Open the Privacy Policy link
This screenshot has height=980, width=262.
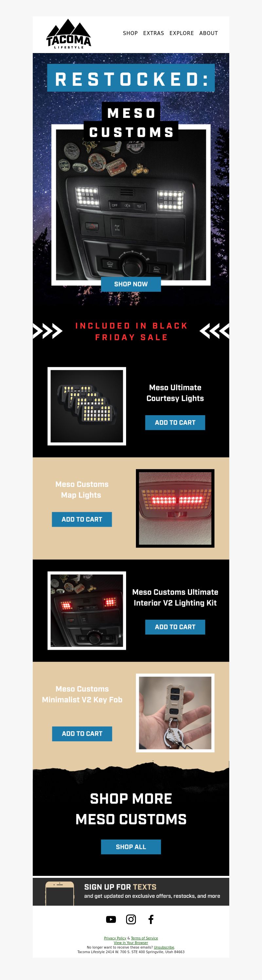[115, 938]
